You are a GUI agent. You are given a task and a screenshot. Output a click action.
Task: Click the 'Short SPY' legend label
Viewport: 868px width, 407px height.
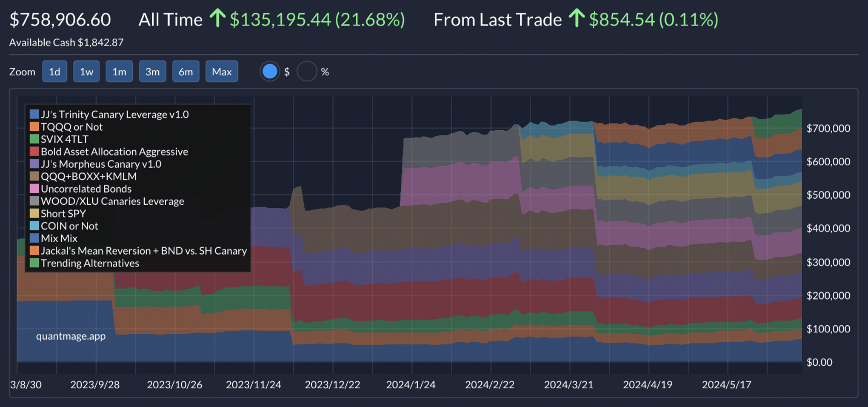coord(63,213)
